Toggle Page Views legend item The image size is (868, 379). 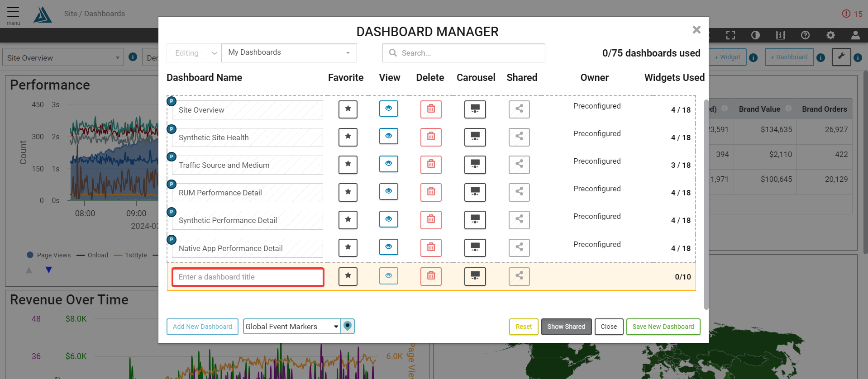click(49, 255)
